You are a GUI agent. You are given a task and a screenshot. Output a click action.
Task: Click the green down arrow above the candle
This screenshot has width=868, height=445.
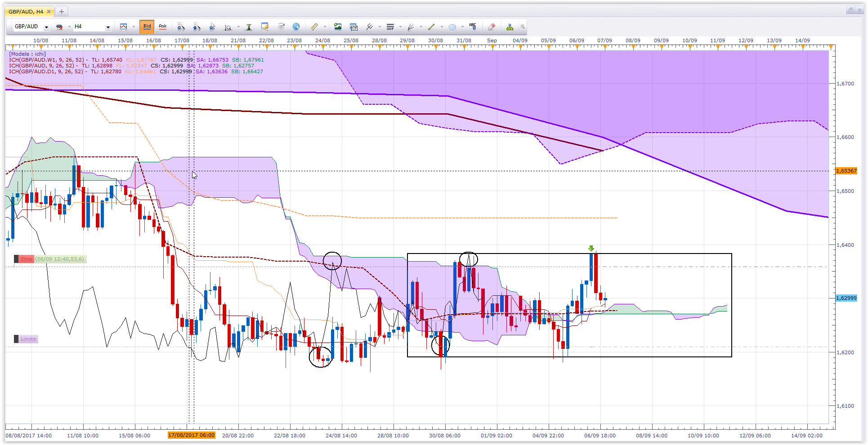591,249
